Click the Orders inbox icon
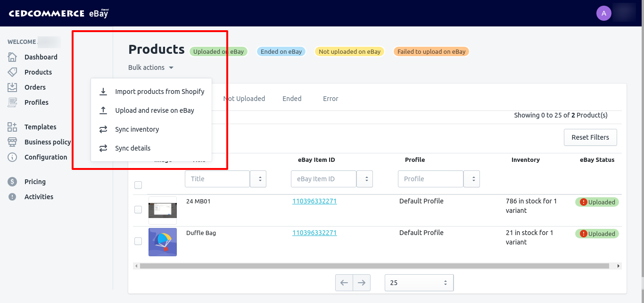Screen dimensions: 644x303 pos(12,87)
